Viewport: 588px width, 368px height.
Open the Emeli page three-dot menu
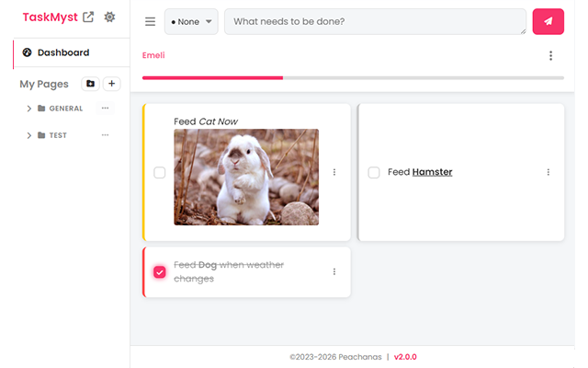pyautogui.click(x=551, y=56)
